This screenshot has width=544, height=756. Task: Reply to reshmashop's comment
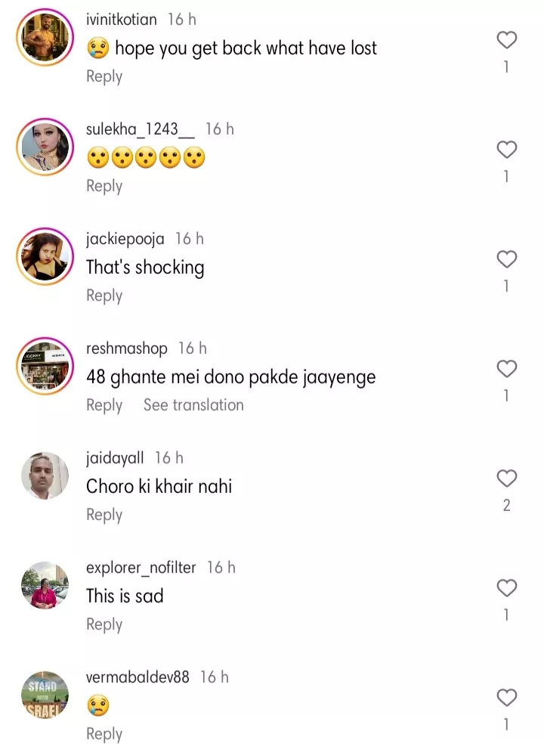click(104, 405)
